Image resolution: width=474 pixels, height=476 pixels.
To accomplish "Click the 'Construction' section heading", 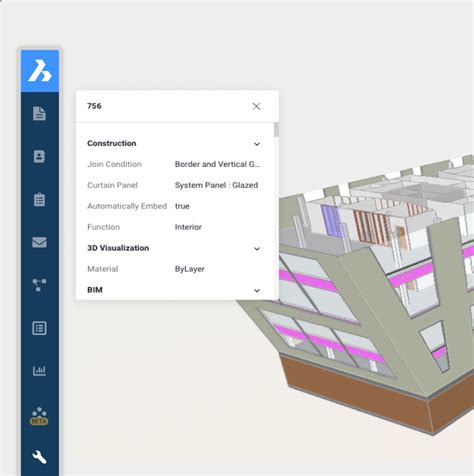I will click(112, 143).
